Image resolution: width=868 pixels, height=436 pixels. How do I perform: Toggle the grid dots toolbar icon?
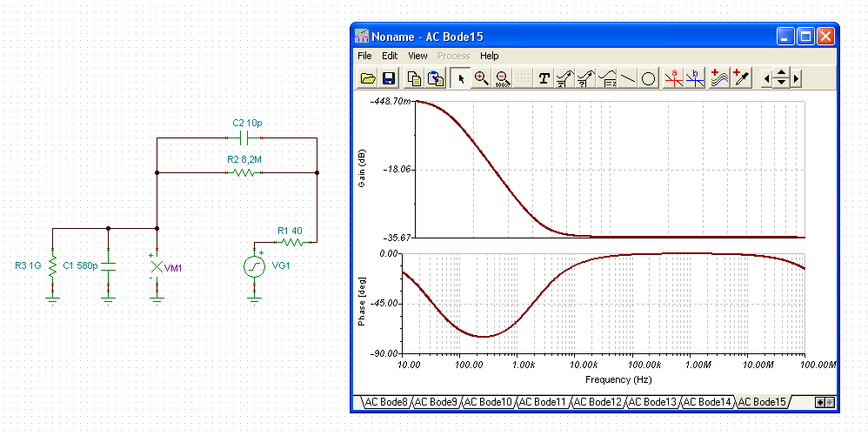pyautogui.click(x=523, y=78)
